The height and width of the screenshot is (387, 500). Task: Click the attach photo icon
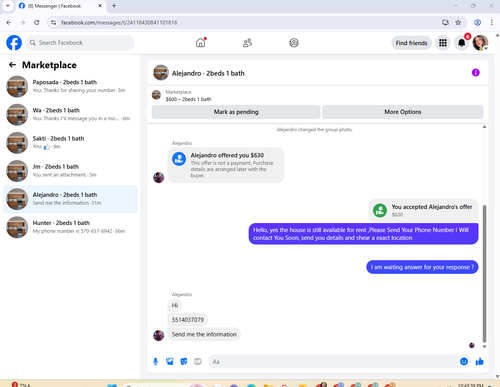[x=170, y=361]
